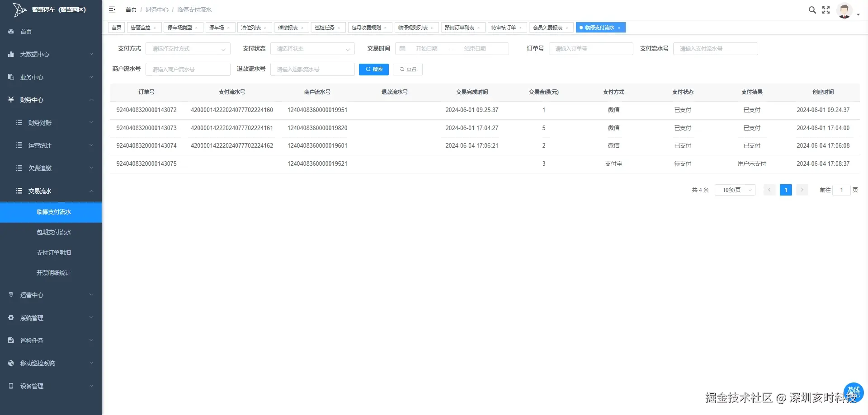
Task: Close the 停车场类型 tab
Action: coord(196,28)
